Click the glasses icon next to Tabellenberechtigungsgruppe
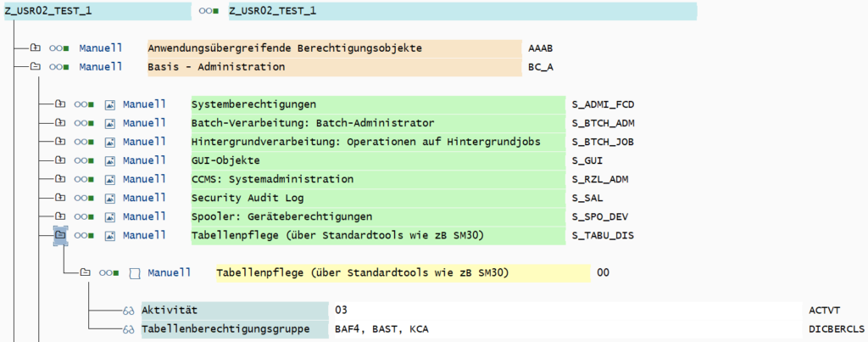The height and width of the screenshot is (342, 868). (128, 328)
